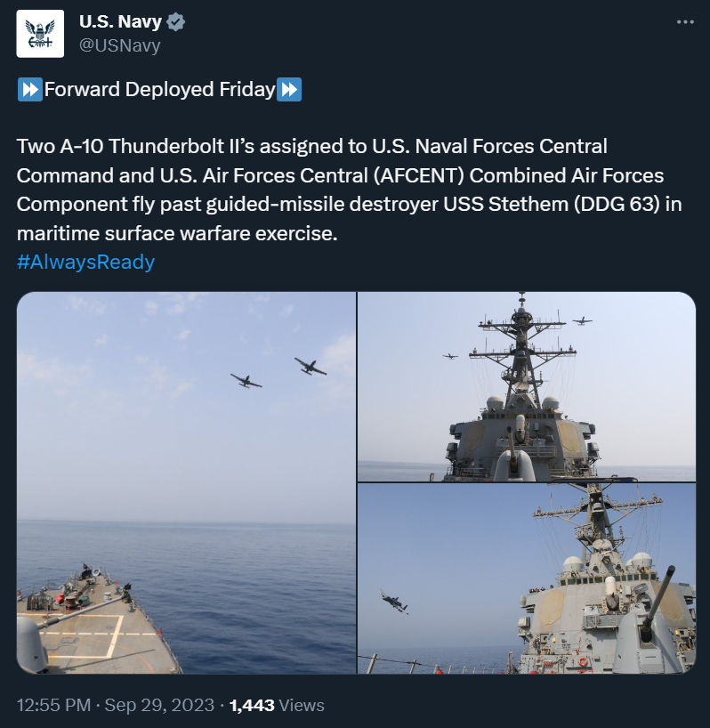The height and width of the screenshot is (728, 710).
Task: Click fast-forward emoji before Forward Deployed
Action: (29, 89)
